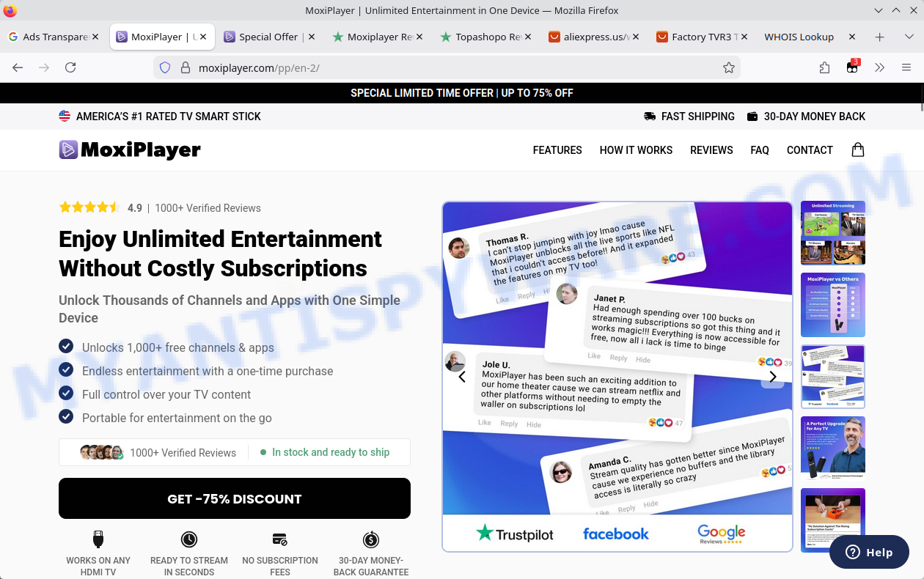Open the FEATURES nav link
Viewport: 924px width, 579px height.
click(557, 150)
